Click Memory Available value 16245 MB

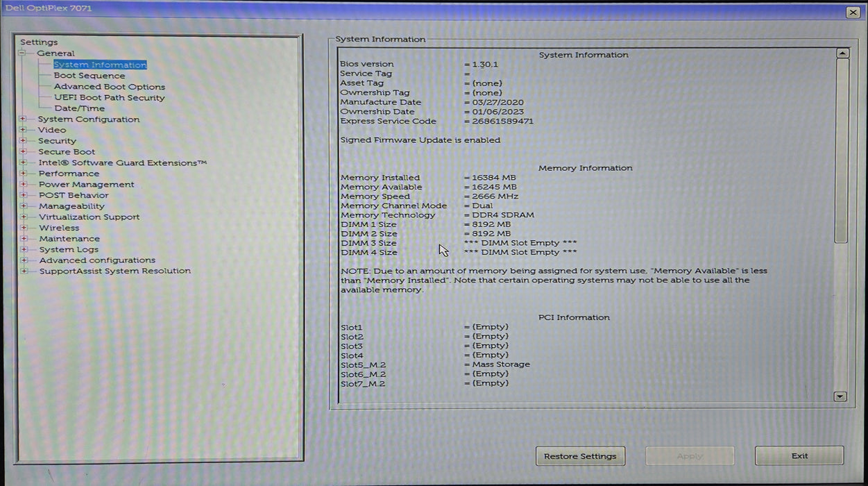coord(494,187)
